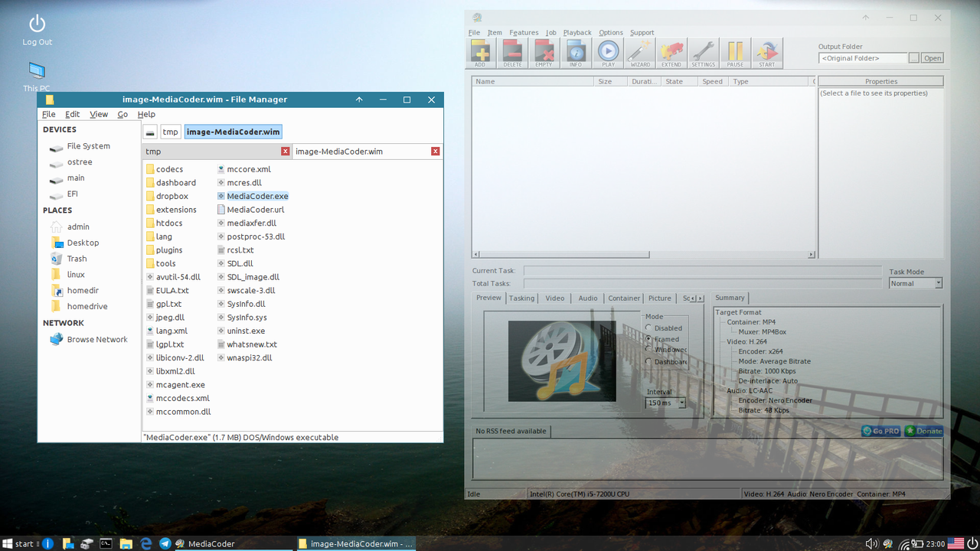
Task: Select uninst.exe file in File Manager
Action: click(x=240, y=331)
